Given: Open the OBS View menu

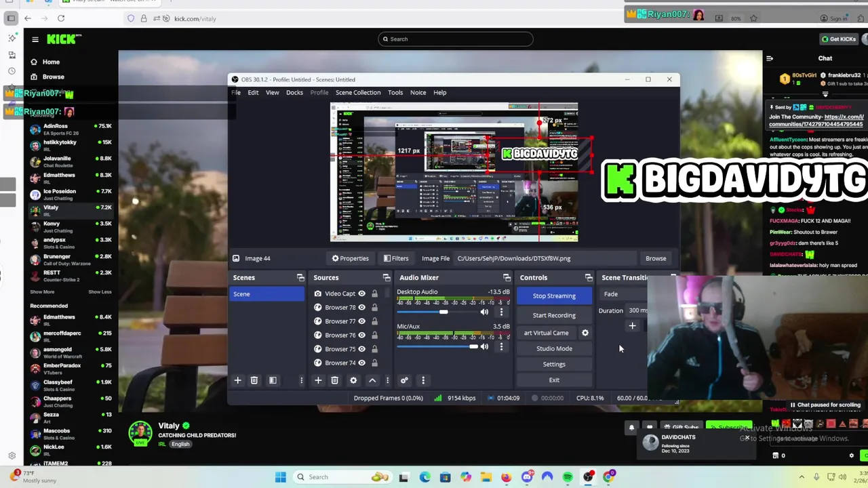Looking at the screenshot, I should click(272, 93).
